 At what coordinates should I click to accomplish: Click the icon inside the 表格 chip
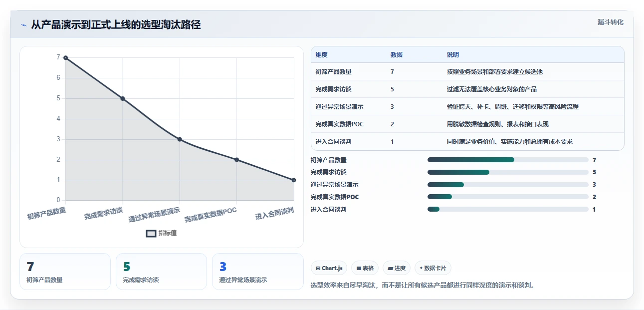(x=359, y=268)
